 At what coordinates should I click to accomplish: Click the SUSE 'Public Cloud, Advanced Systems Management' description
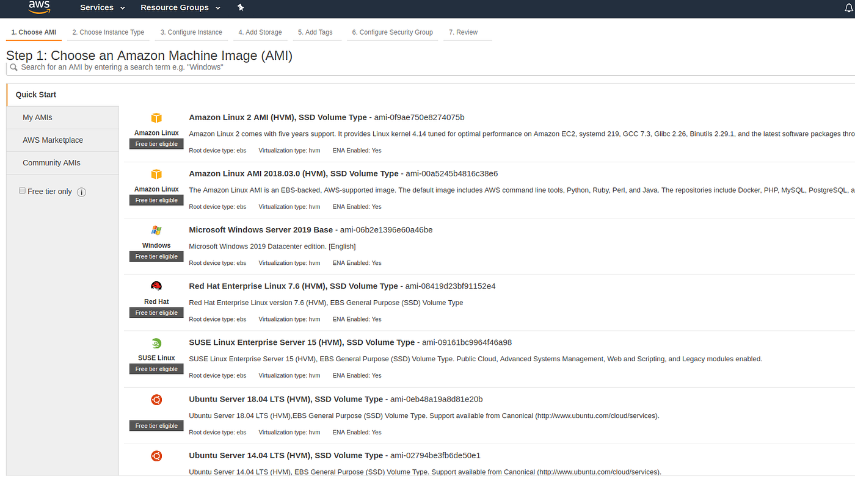coord(476,359)
